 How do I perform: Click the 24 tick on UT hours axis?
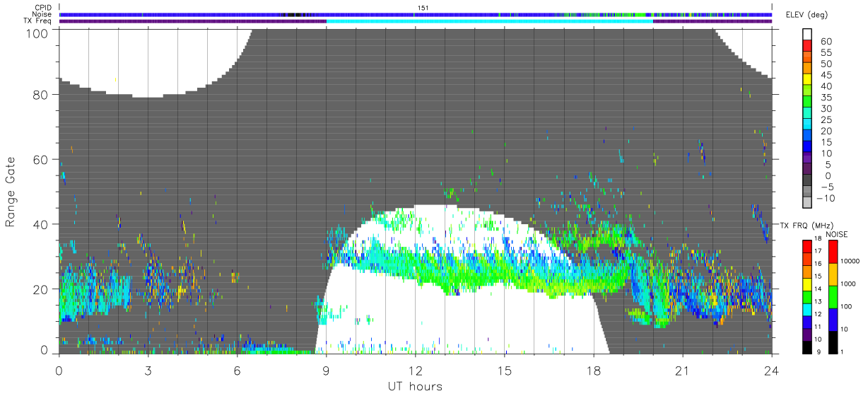[771, 371]
